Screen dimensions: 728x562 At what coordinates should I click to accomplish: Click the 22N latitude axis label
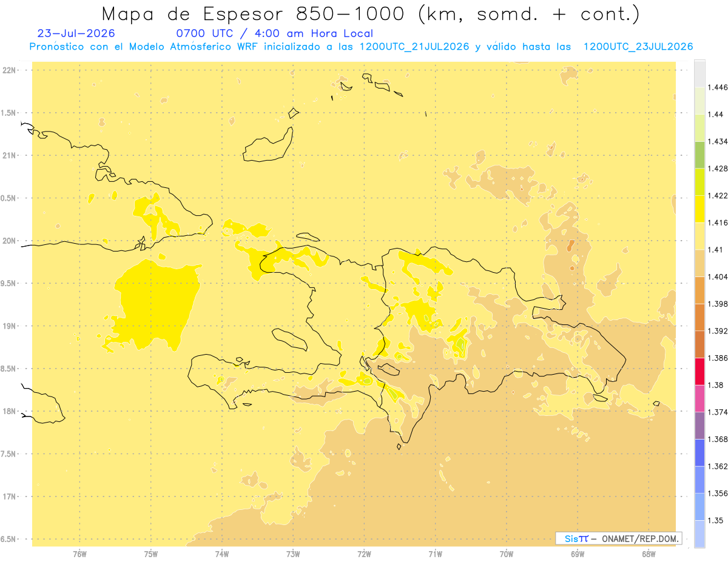click(x=10, y=70)
